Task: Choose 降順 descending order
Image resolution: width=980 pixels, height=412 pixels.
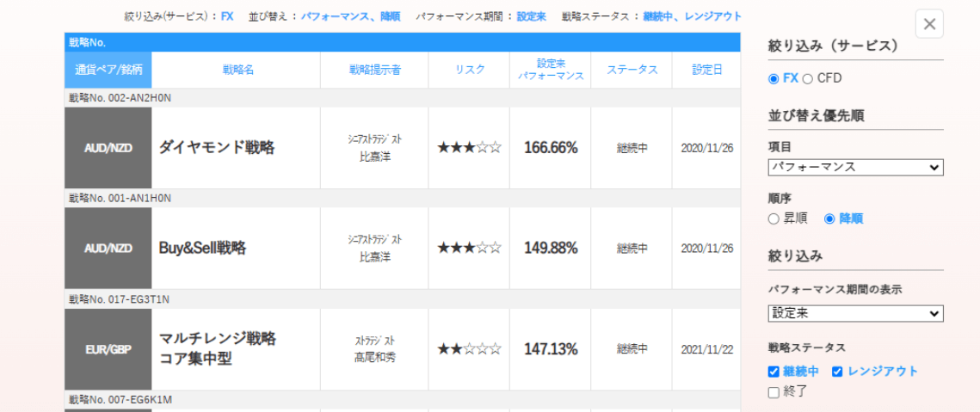Action: [829, 218]
